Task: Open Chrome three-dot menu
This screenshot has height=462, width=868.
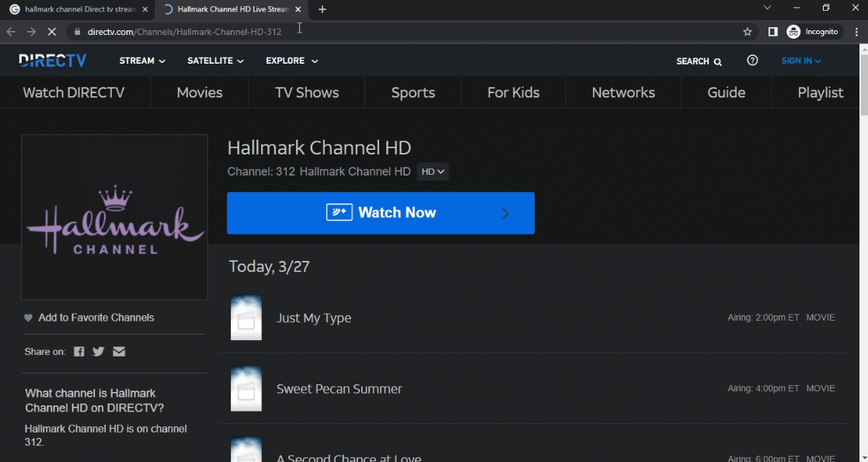Action: pyautogui.click(x=856, y=32)
